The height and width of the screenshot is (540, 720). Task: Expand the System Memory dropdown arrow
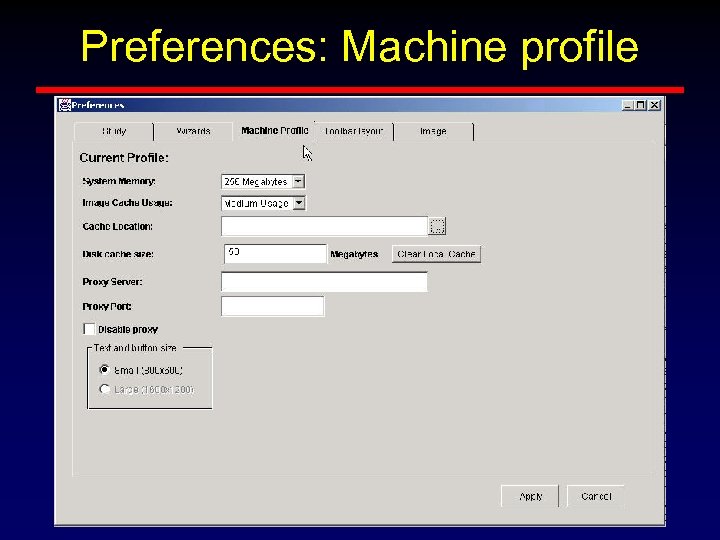point(298,182)
